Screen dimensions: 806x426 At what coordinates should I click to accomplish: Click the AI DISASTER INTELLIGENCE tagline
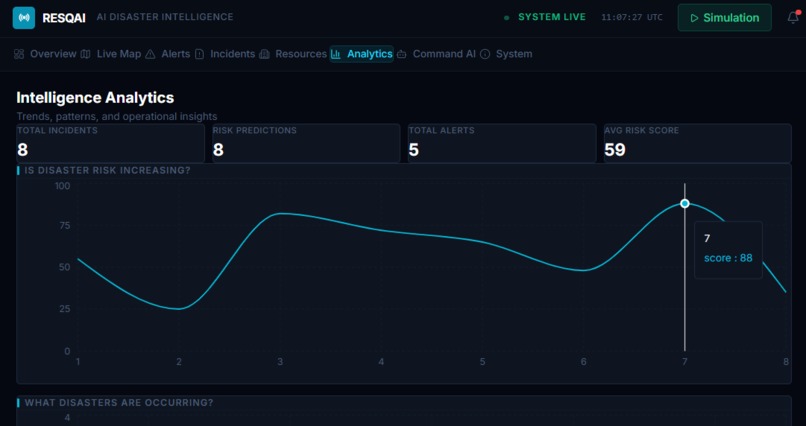pyautogui.click(x=165, y=17)
